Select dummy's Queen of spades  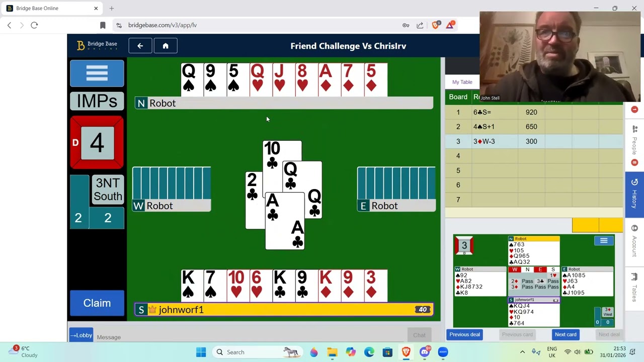pos(192,79)
